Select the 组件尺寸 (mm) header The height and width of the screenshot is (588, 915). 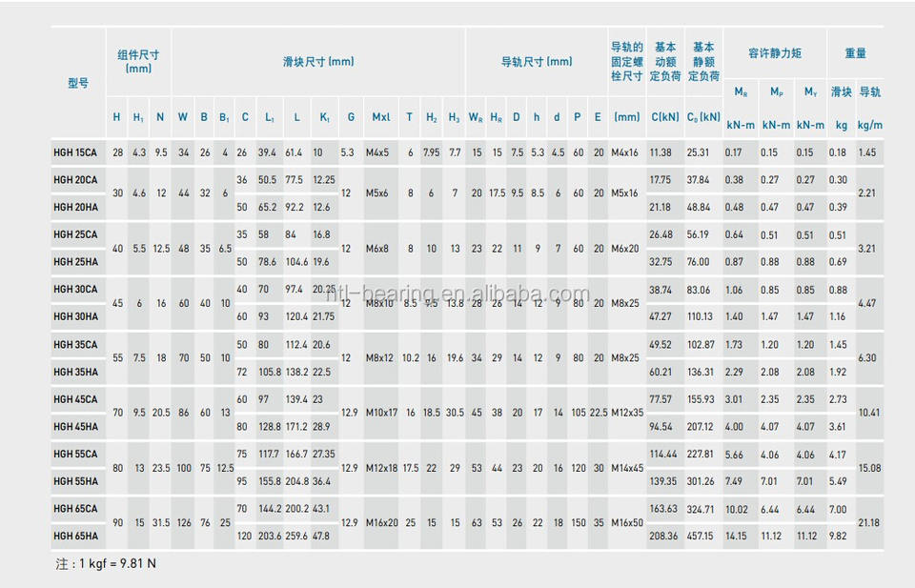click(138, 61)
